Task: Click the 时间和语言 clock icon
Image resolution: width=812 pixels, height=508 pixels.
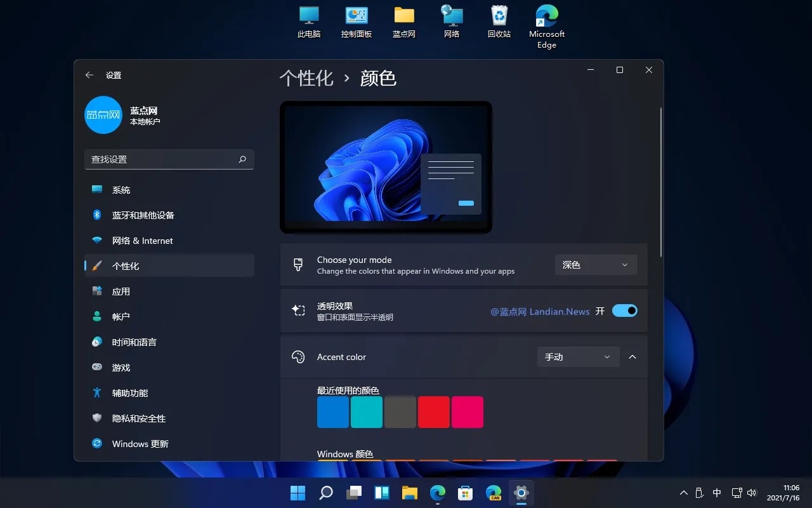Action: [97, 342]
